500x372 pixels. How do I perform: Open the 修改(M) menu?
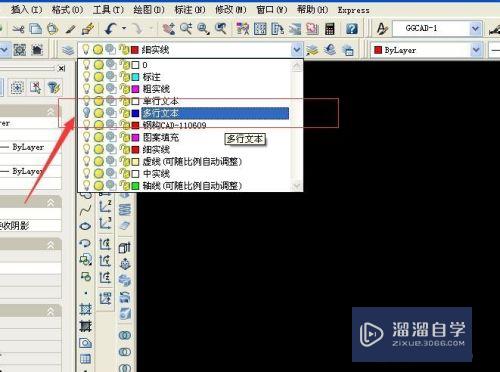231,10
